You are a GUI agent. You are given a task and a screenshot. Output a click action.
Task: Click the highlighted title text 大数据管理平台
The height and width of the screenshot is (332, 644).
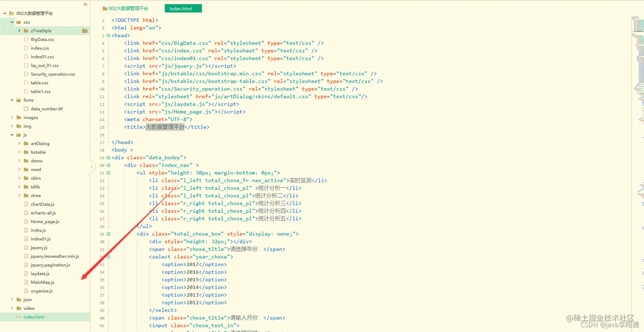(x=165, y=127)
